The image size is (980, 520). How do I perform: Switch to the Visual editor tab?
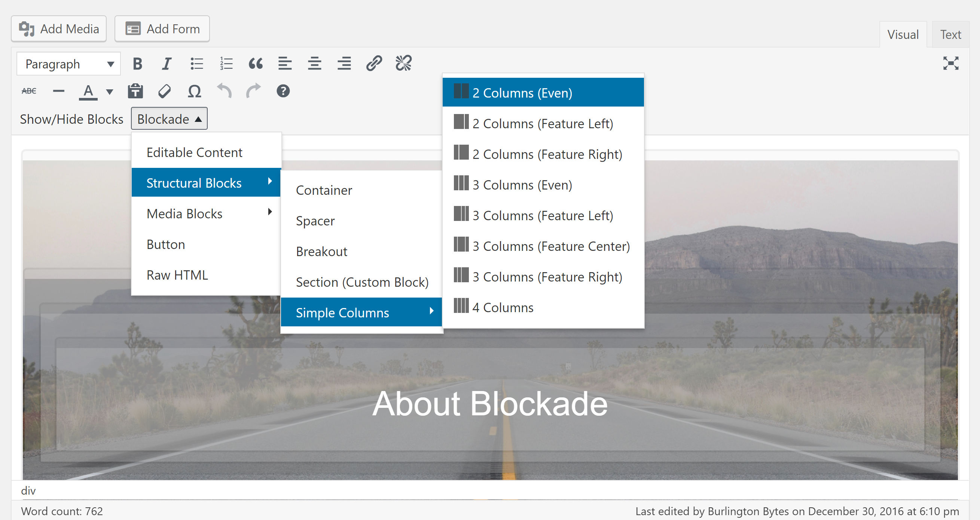pos(903,35)
